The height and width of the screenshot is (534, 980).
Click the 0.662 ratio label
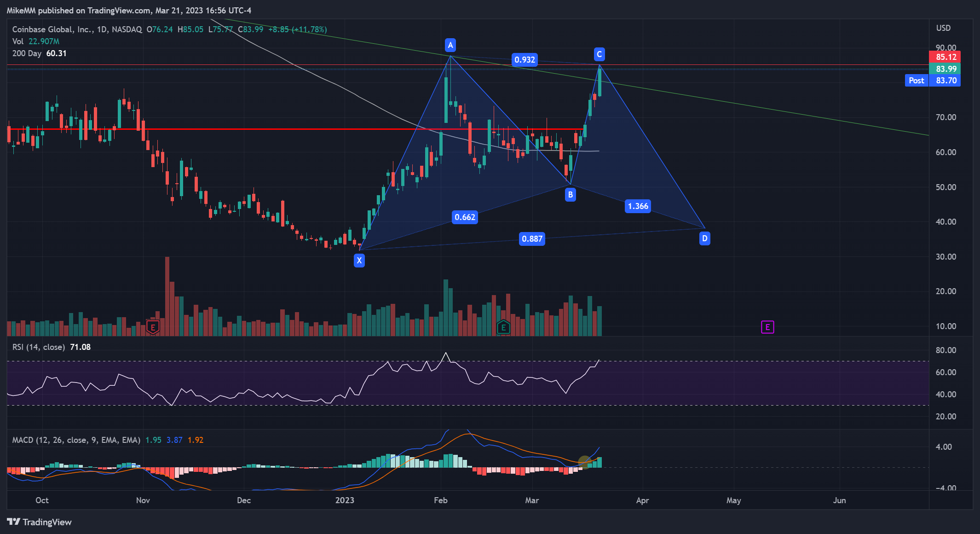[x=465, y=217]
